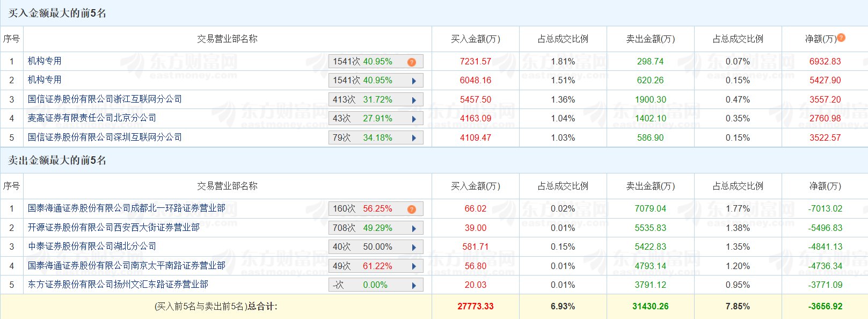Click net amount 3522.57 cell
The width and height of the screenshot is (868, 319).
click(825, 137)
